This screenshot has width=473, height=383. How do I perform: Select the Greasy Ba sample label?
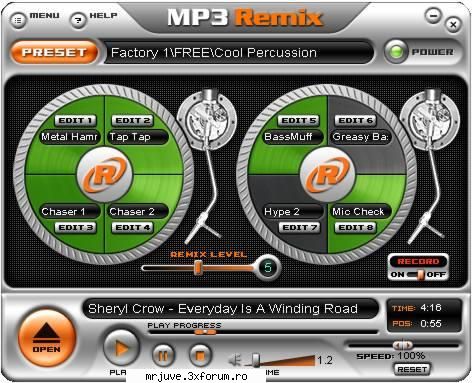tap(361, 137)
